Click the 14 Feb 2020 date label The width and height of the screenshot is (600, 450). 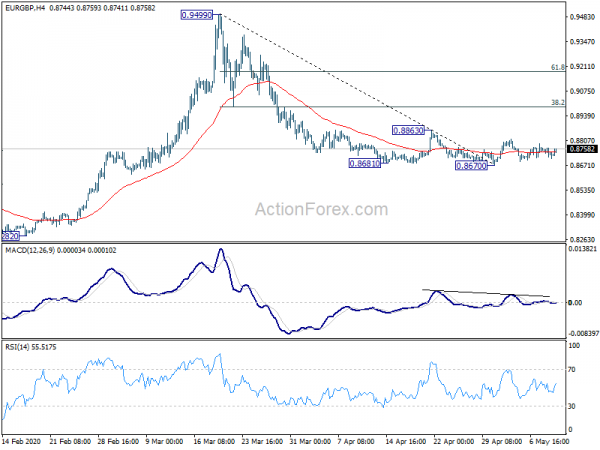click(x=21, y=441)
